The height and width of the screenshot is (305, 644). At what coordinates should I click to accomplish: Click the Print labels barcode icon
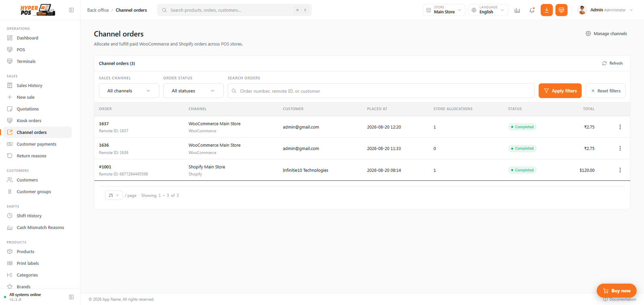pyautogui.click(x=10, y=263)
